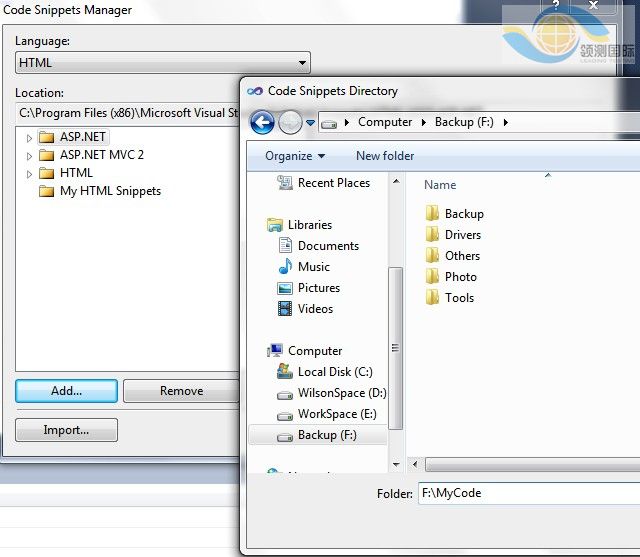Select My HTML Snippets folder

click(x=110, y=191)
